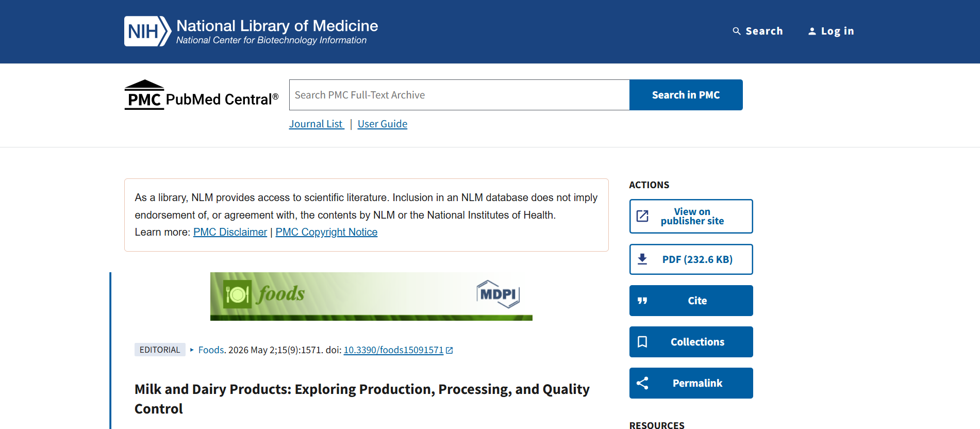Click the PMC building logo icon

click(x=144, y=94)
